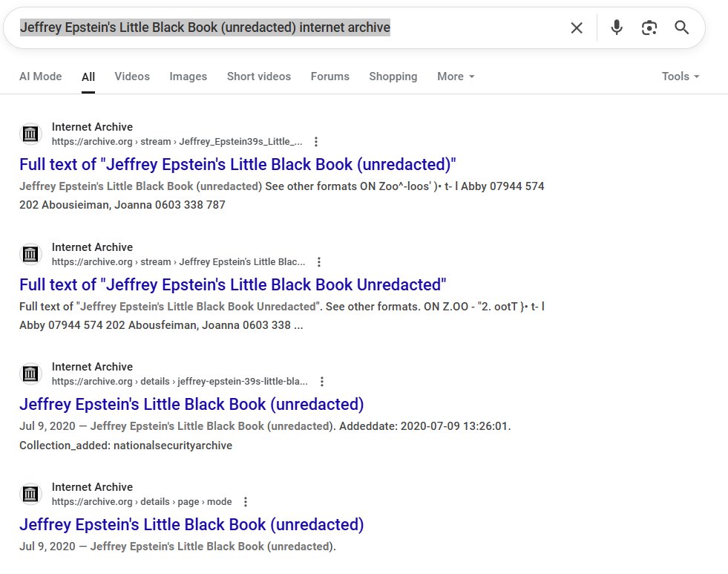Select the All results tab

coord(88,77)
